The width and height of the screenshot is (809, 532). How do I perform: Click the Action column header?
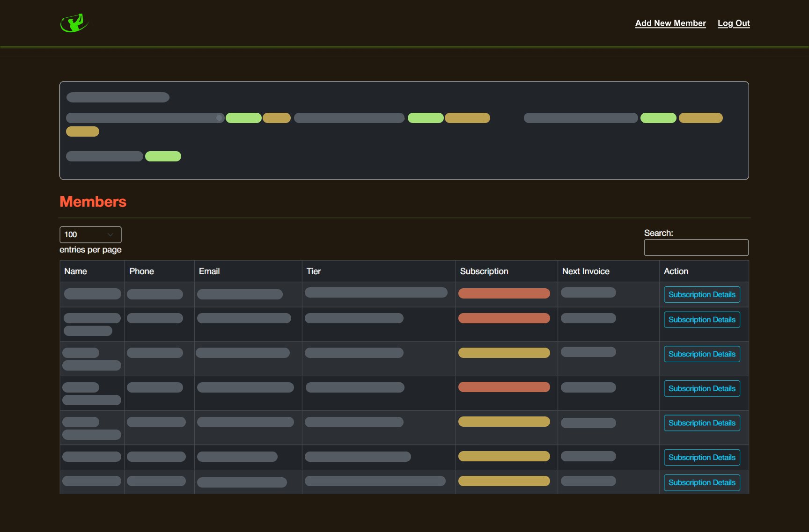676,271
